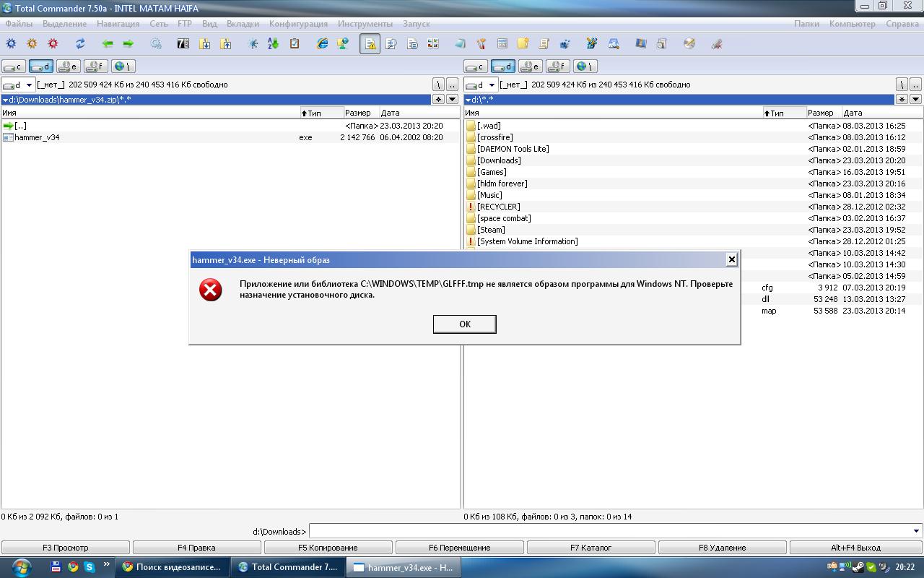The width and height of the screenshot is (924, 578).
Task: Select drive f button in right panel
Action: click(558, 66)
